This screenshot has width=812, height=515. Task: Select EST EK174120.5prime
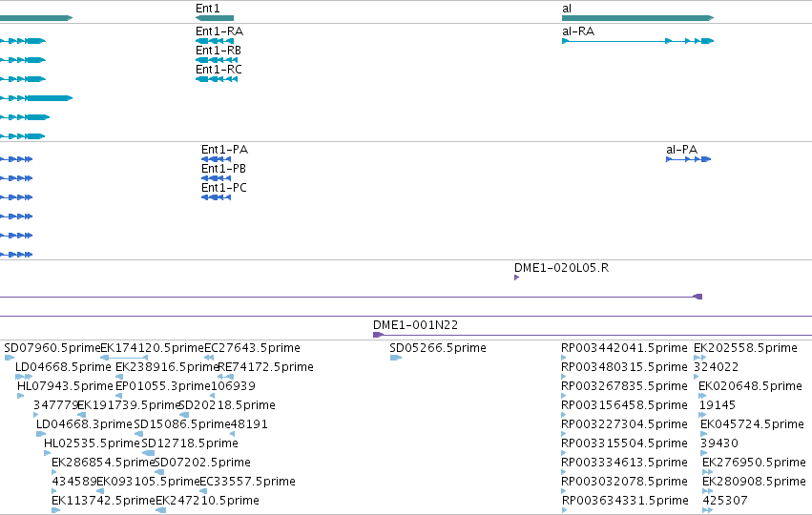(153, 348)
